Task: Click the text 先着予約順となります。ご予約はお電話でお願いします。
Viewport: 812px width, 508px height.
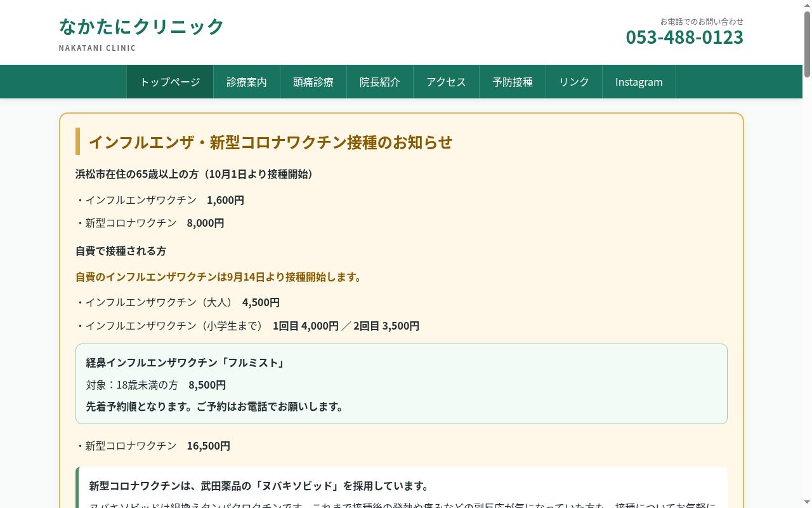Action: (x=216, y=406)
